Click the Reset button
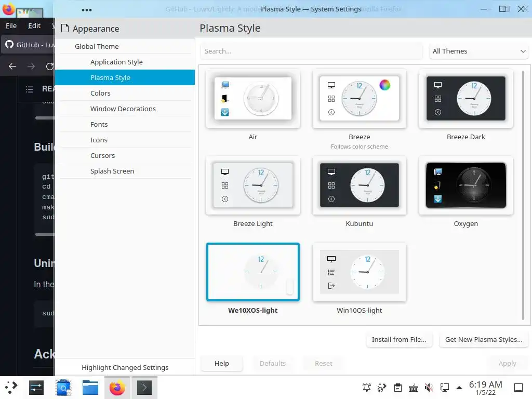The image size is (532, 399). pyautogui.click(x=323, y=363)
